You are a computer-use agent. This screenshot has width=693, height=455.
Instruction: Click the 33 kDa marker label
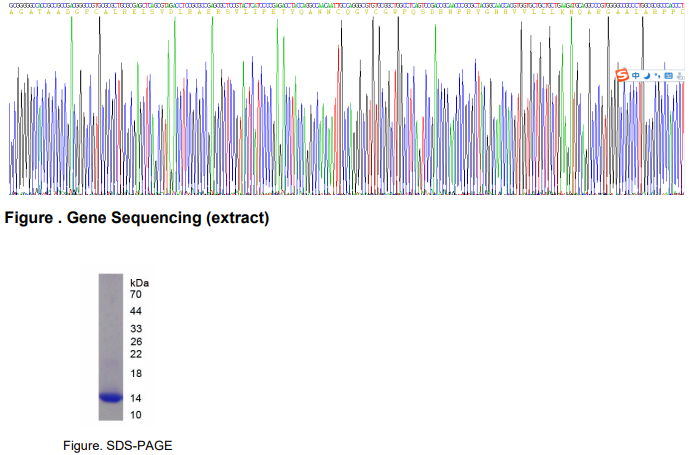[136, 329]
